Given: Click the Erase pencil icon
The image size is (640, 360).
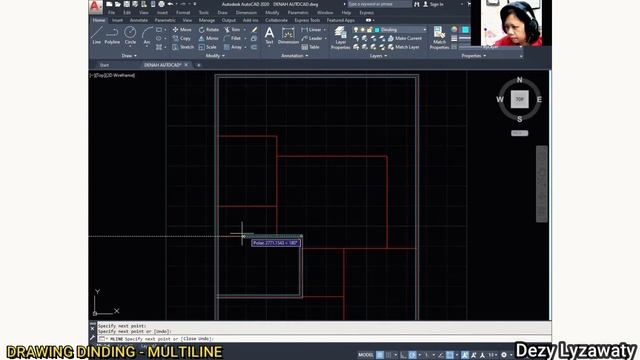Looking at the screenshot, I should pyautogui.click(x=254, y=30).
